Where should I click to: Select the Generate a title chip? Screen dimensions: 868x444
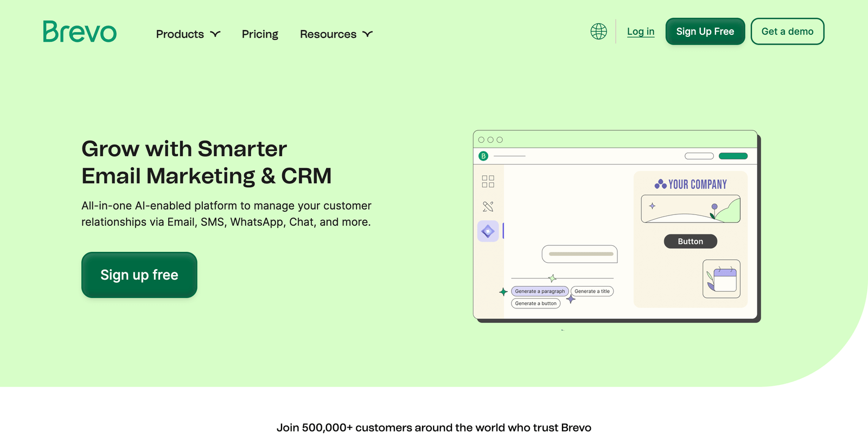pos(592,291)
